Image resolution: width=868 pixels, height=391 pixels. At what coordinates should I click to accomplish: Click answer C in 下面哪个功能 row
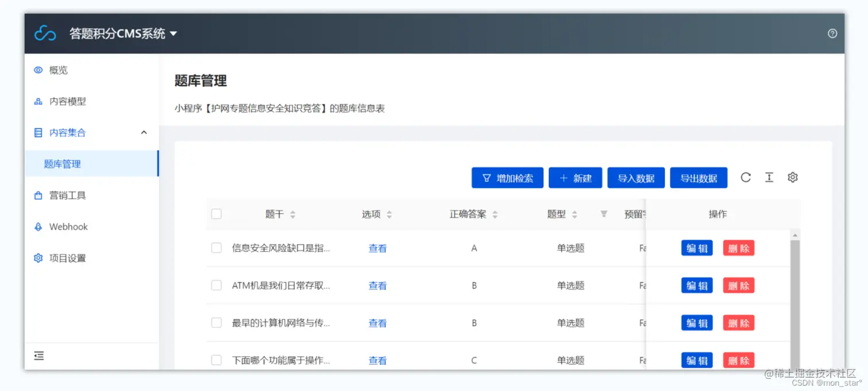tap(474, 360)
